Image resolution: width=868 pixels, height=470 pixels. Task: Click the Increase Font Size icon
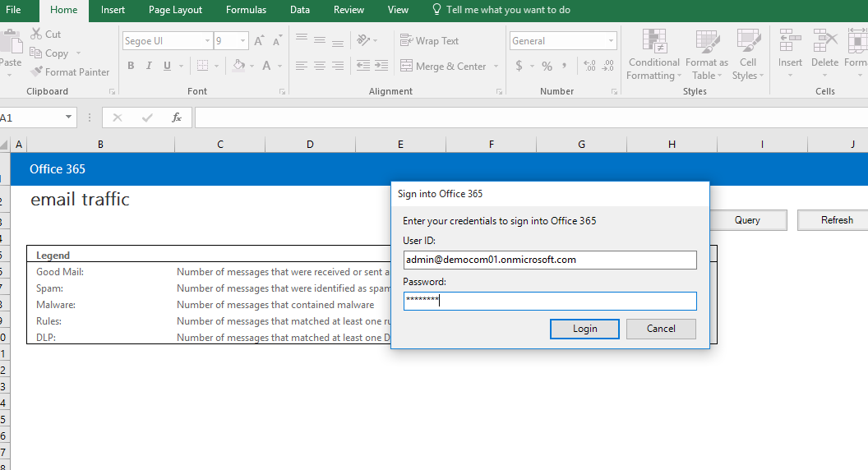point(259,41)
